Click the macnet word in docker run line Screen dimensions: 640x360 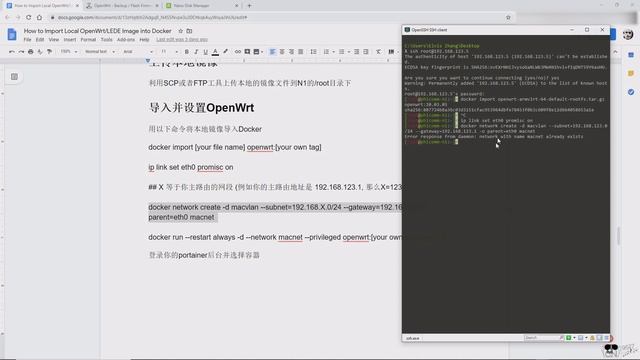290,237
